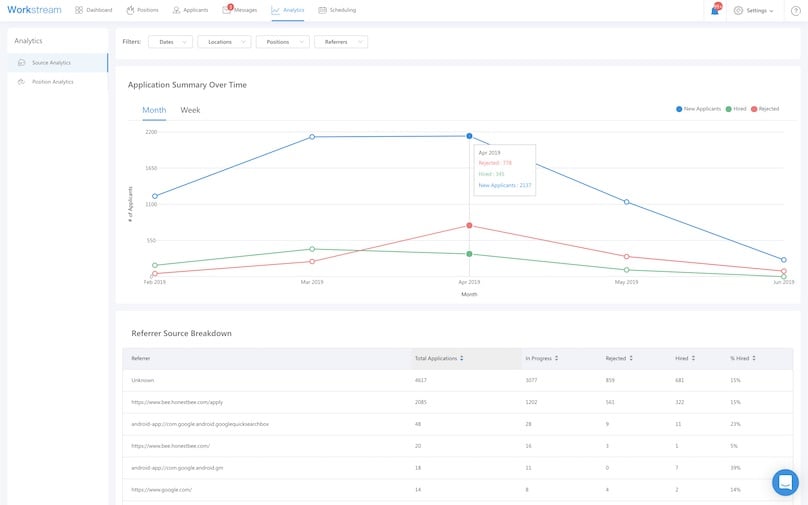
Task: Click the Dashboard grid icon
Action: [x=79, y=10]
